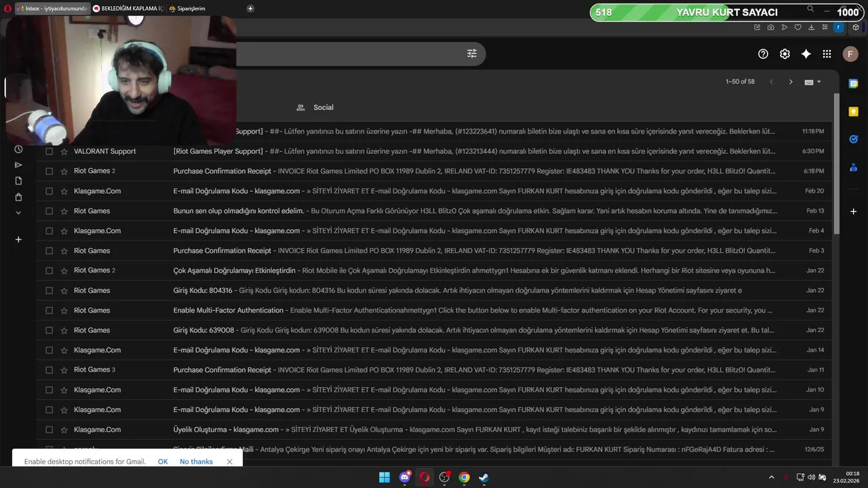Open Google Tasks in side panel
This screenshot has width=868, height=488.
(854, 139)
